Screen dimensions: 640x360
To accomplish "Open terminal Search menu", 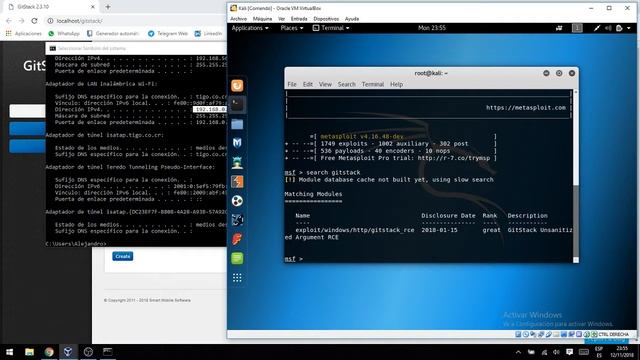I will (347, 84).
